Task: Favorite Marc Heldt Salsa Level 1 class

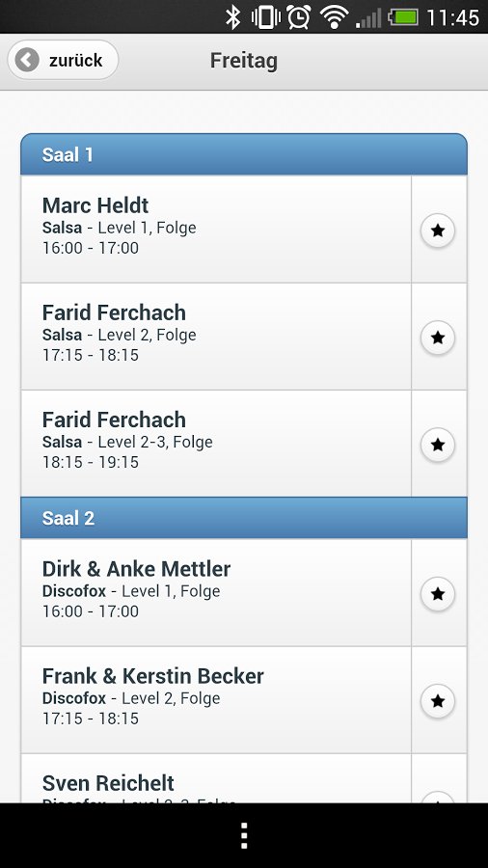Action: (x=438, y=231)
